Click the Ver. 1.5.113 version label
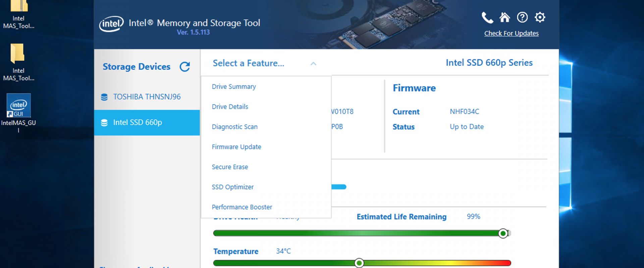 coord(193,32)
